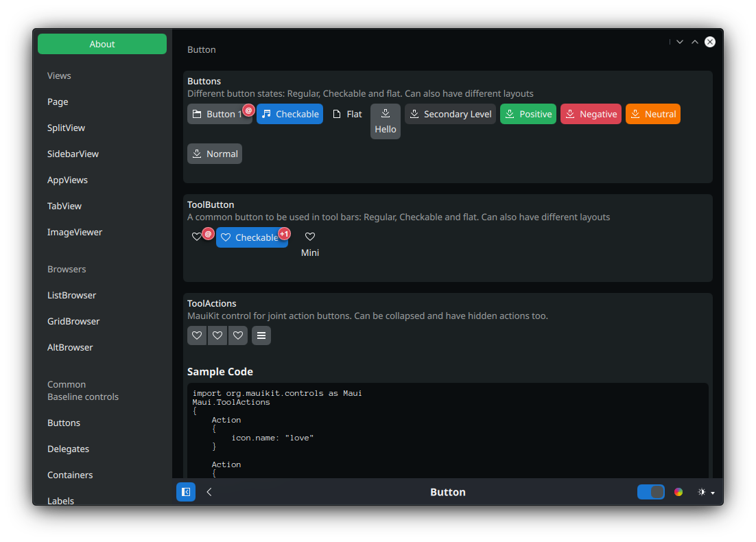The height and width of the screenshot is (542, 756).
Task: Click the code line icon.name: "love"
Action: point(272,438)
